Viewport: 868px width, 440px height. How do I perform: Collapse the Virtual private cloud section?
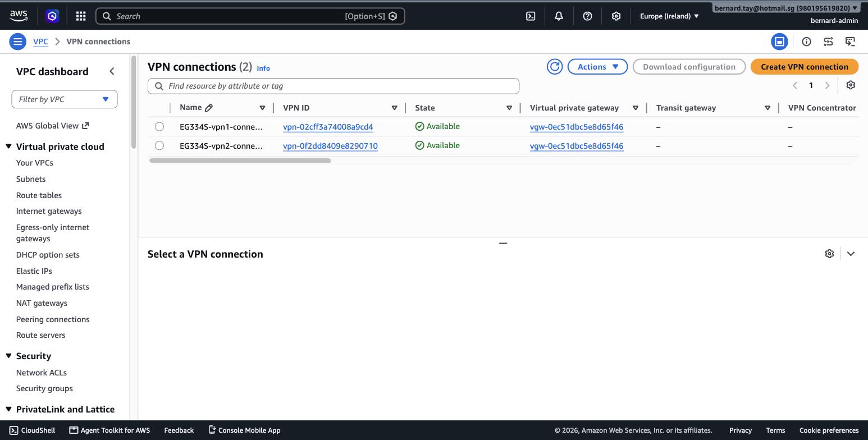(x=9, y=146)
